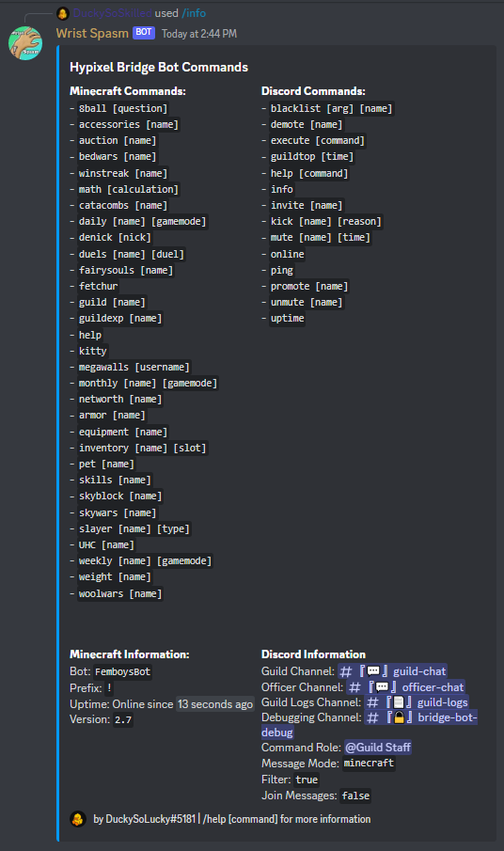Click the 13 seconds ago uptime timestamp
The image size is (504, 851).
(215, 704)
